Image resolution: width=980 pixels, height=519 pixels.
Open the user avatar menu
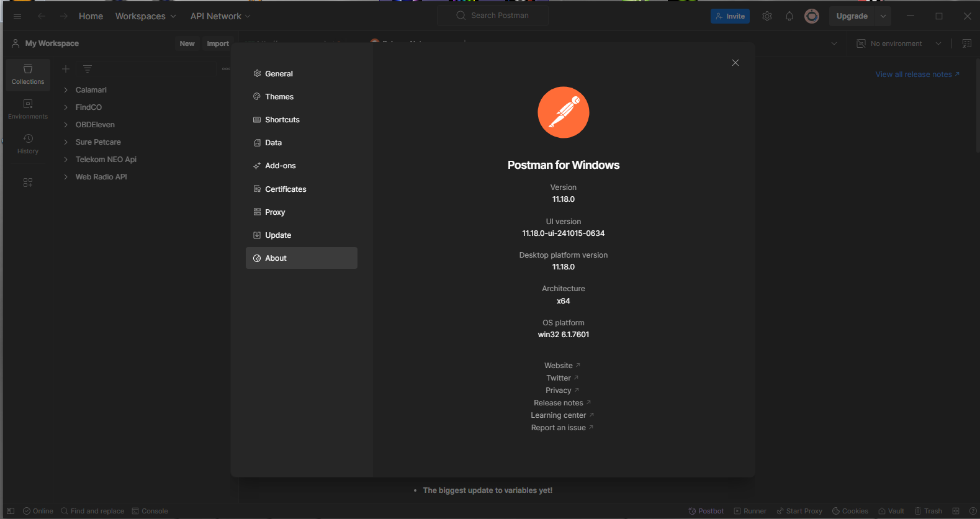(x=812, y=16)
